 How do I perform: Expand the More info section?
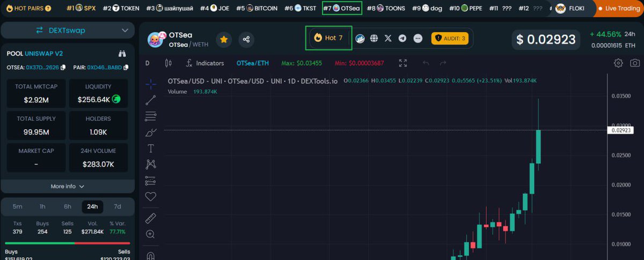(x=68, y=187)
